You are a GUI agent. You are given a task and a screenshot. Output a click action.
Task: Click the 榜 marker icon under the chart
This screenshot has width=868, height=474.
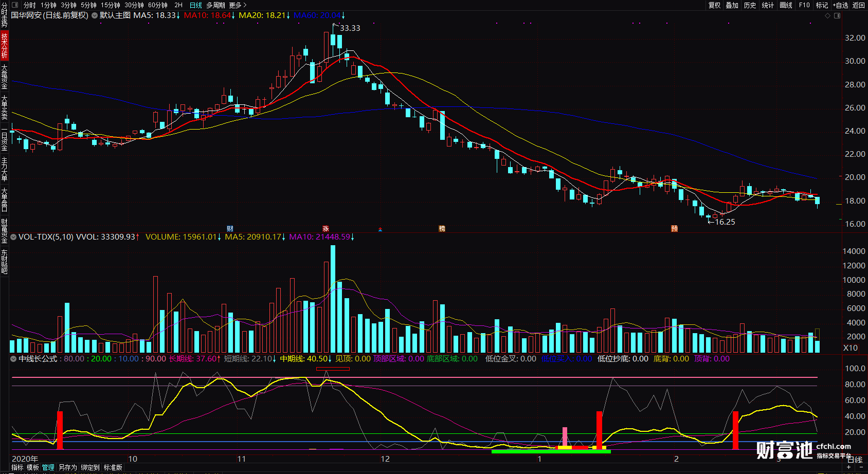pos(442,229)
